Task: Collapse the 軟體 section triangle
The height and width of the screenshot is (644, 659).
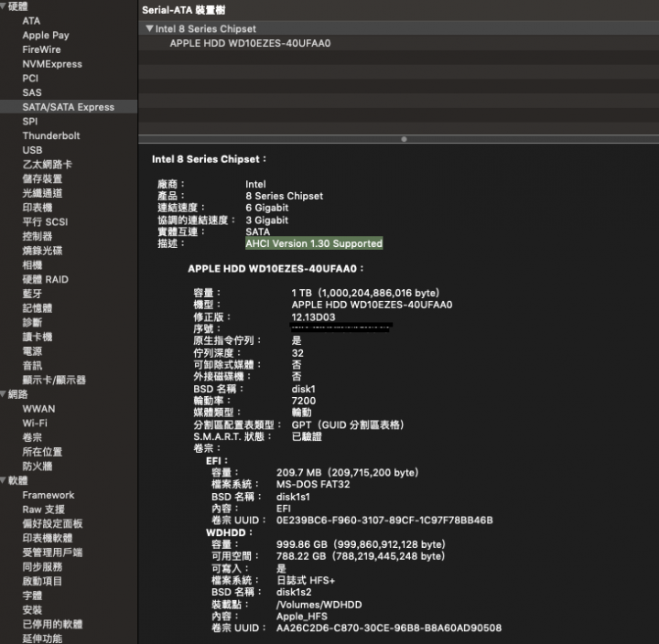Action: coord(3,480)
